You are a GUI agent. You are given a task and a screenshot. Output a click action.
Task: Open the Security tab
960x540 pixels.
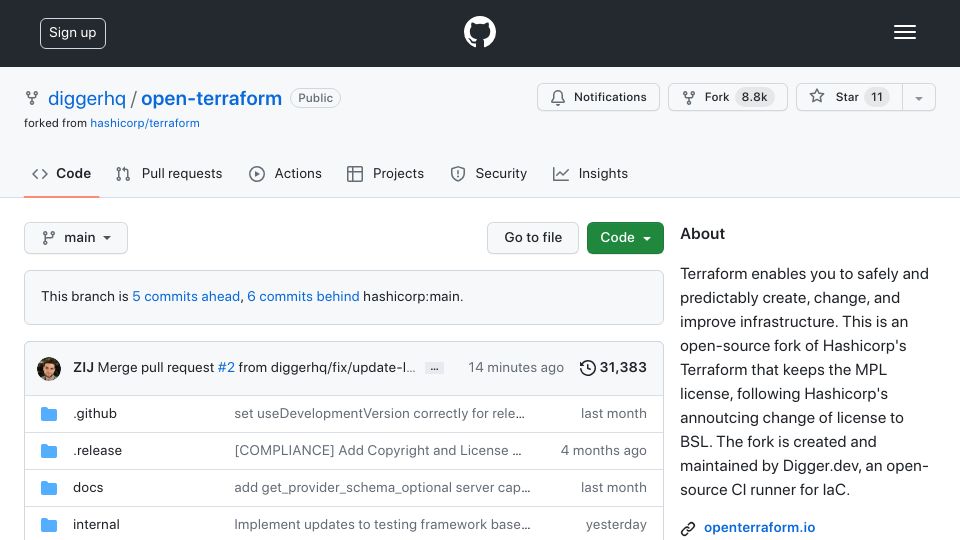(489, 174)
